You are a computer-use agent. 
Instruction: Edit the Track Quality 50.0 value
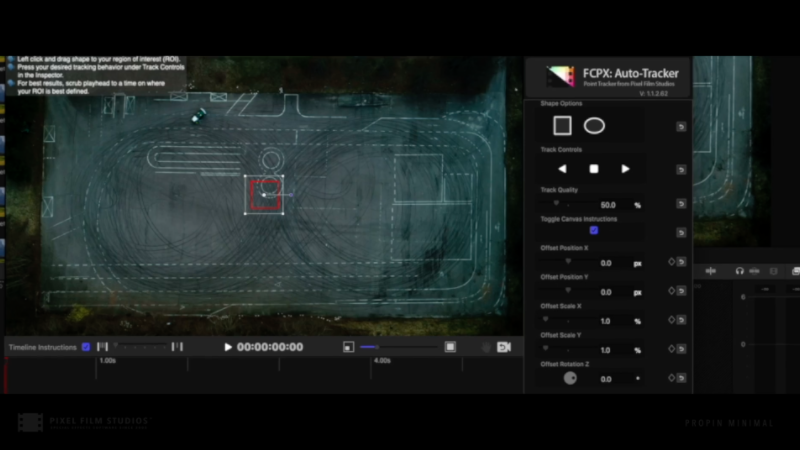click(608, 205)
